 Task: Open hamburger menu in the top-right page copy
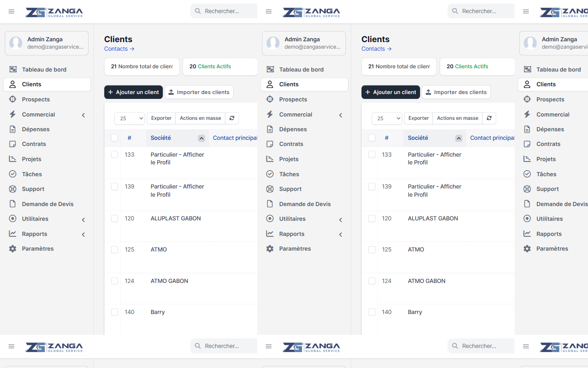(526, 11)
